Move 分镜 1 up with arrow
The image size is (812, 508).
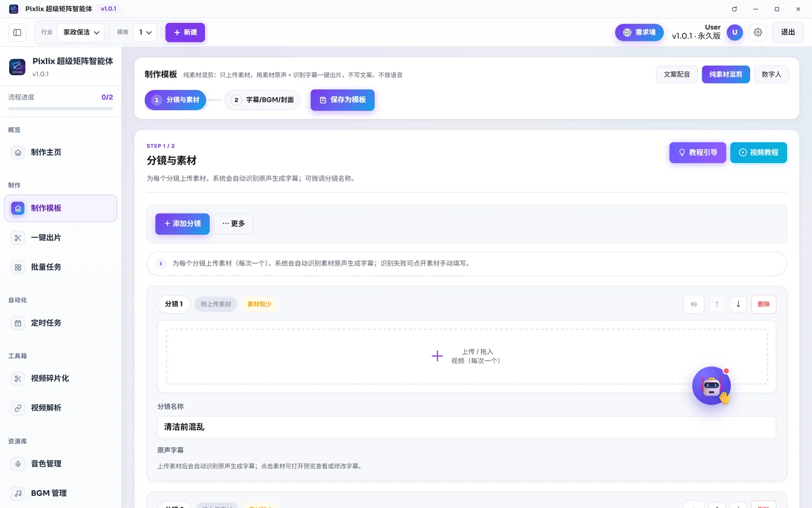[717, 304]
